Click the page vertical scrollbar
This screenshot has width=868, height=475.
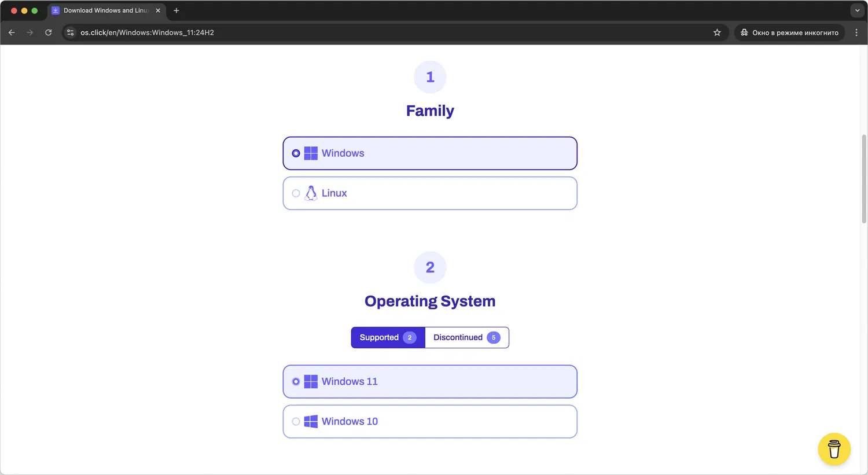864,179
